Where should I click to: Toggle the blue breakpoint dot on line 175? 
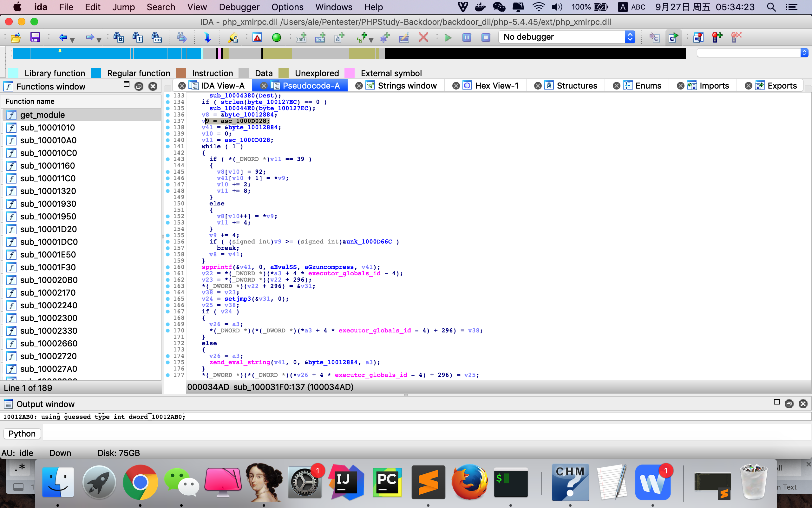[x=168, y=362]
